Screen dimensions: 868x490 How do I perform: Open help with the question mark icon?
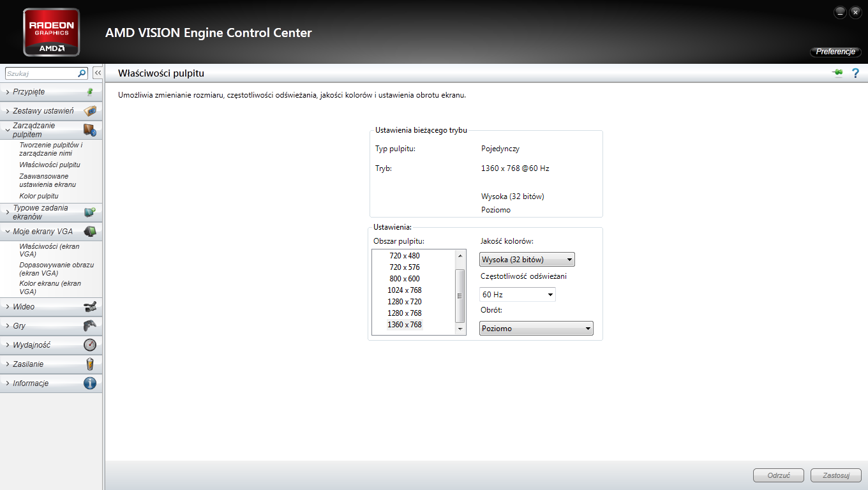(x=856, y=73)
